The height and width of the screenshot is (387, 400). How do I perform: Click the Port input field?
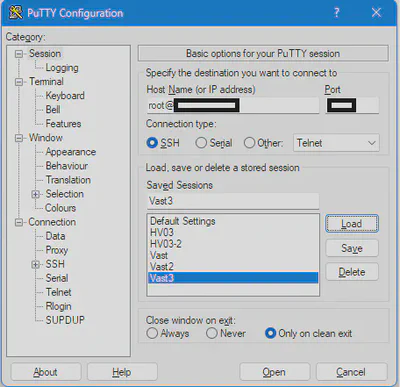tap(352, 105)
